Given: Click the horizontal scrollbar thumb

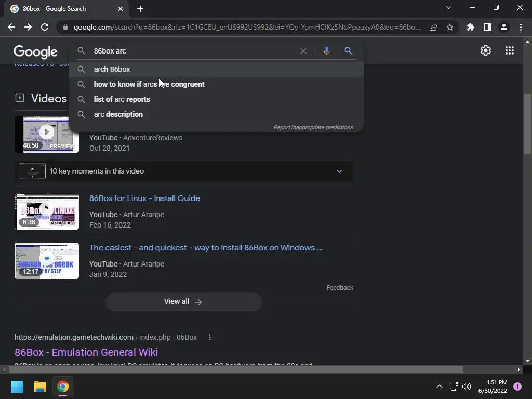Looking at the screenshot, I should [x=236, y=369].
